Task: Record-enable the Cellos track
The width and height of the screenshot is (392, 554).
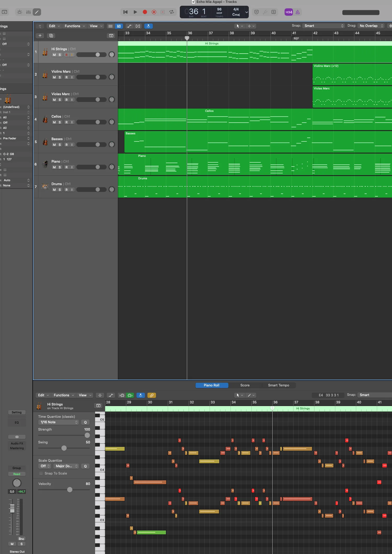Action: coord(67,122)
